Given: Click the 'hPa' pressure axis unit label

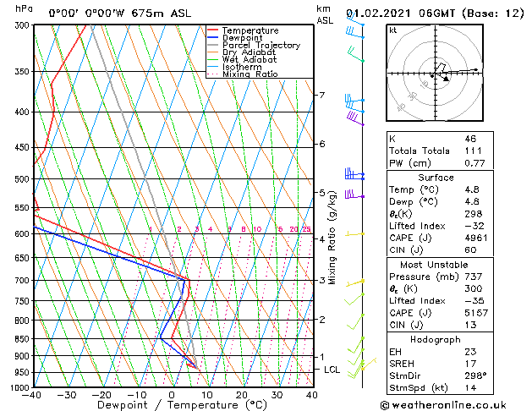Looking at the screenshot, I should (24, 8).
